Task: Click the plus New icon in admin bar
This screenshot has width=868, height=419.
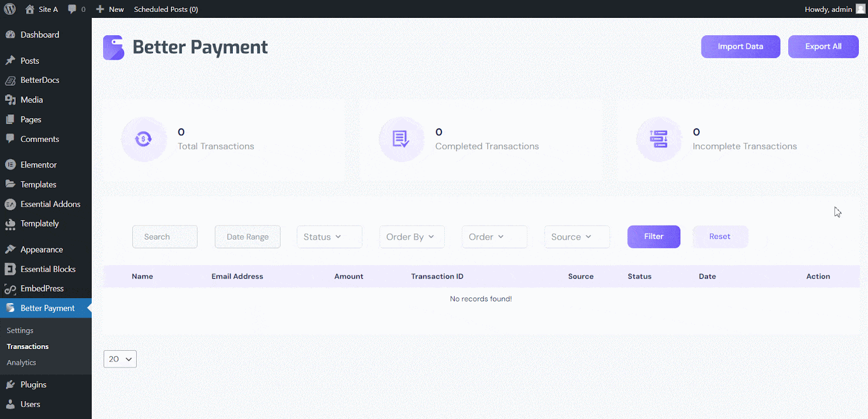Action: [x=100, y=9]
